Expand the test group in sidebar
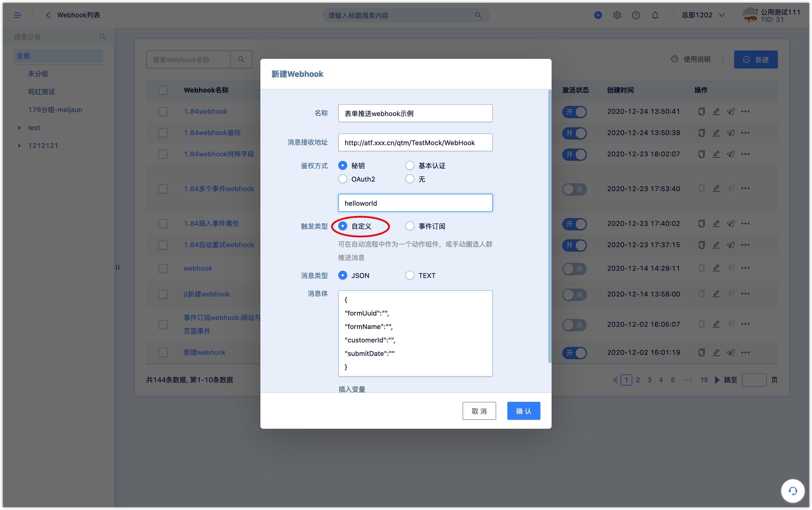This screenshot has height=510, width=812. tap(19, 127)
